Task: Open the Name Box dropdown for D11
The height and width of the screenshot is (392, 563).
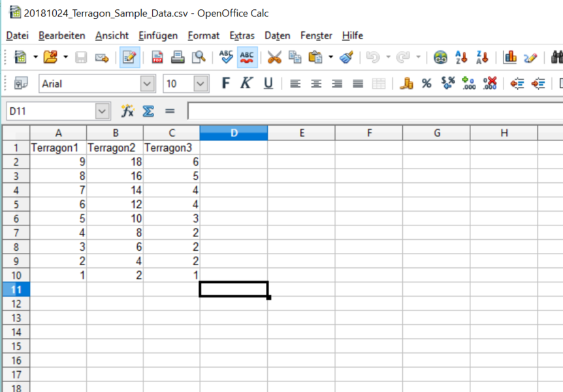Action: tap(103, 112)
